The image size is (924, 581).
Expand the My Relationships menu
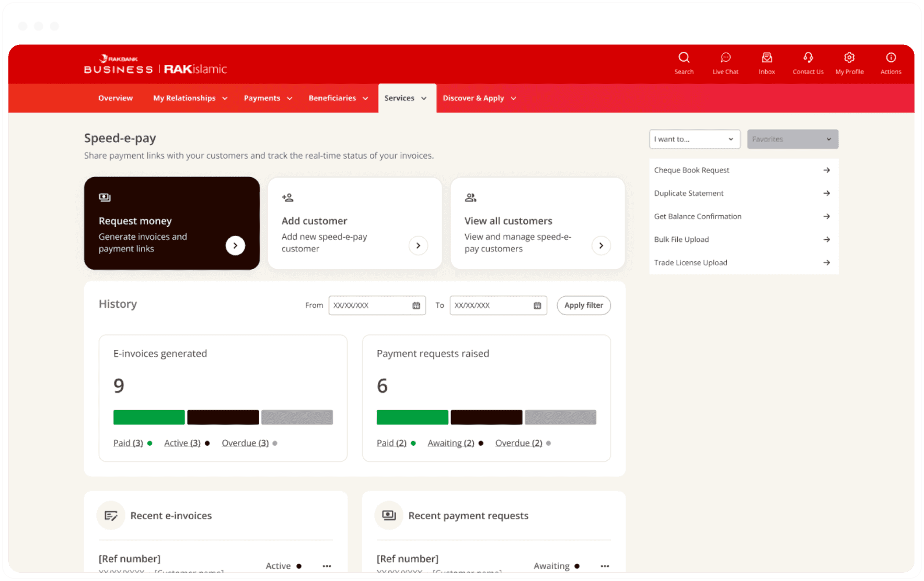[190, 98]
